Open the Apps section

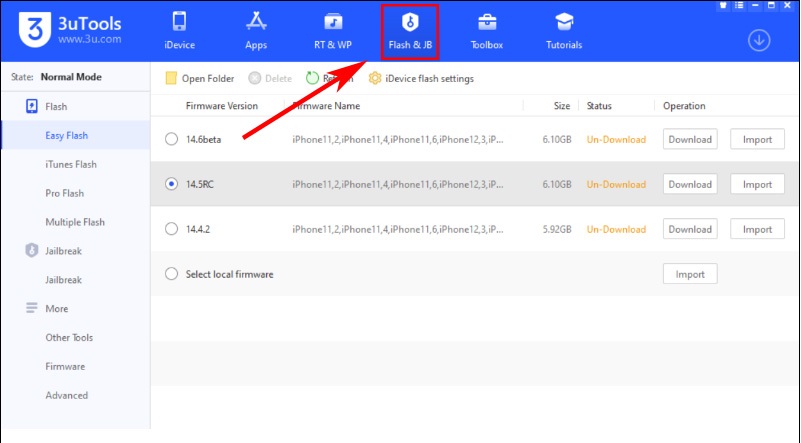256,31
